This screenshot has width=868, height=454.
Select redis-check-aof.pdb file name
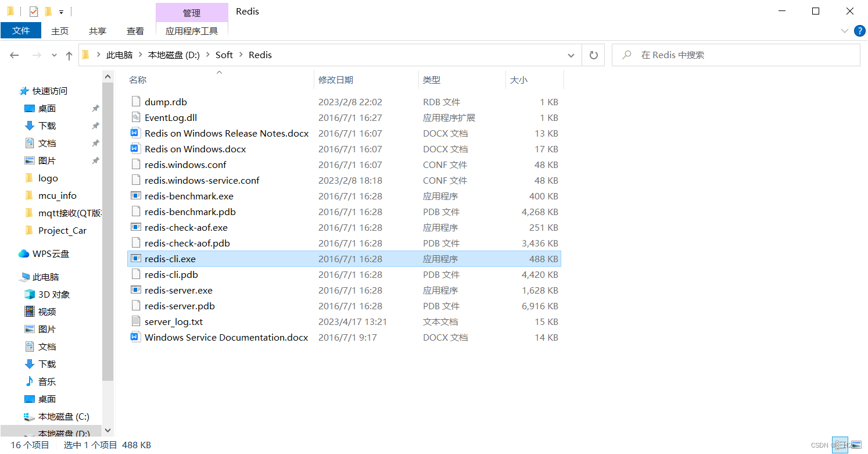click(x=187, y=243)
